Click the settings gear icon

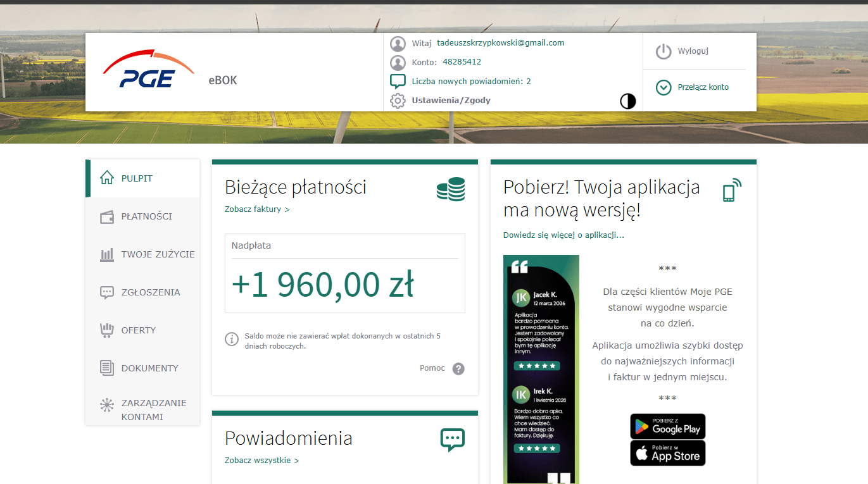tap(398, 101)
